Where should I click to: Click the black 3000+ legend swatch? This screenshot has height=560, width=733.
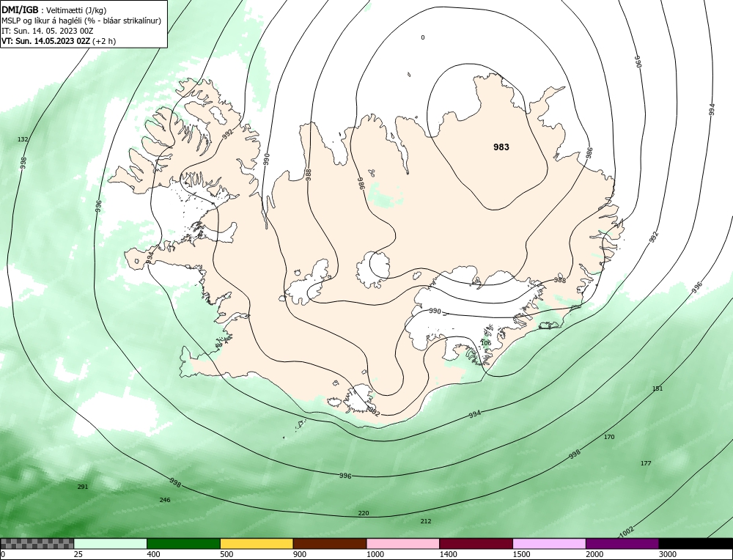pyautogui.click(x=696, y=544)
